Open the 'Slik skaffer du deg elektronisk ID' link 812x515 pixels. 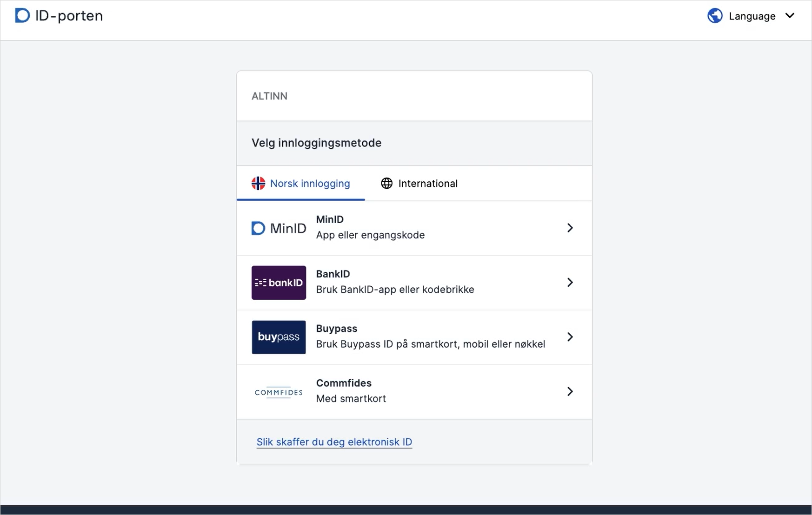[x=334, y=442]
